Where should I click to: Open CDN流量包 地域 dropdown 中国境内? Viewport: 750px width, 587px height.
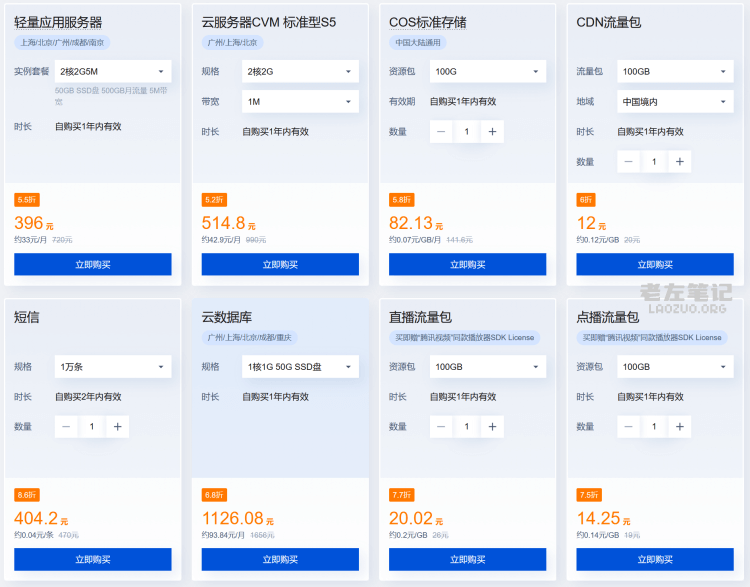click(x=674, y=101)
